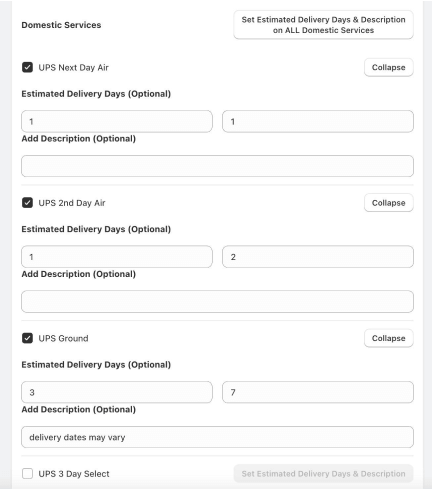
Task: Collapse the UPS Ground section
Action: pyautogui.click(x=389, y=338)
